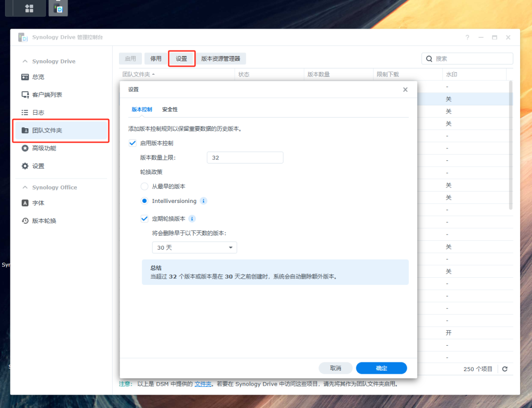This screenshot has height=408, width=532.
Task: Toggle the 定期轮换版本 checkbox
Action: [x=144, y=219]
